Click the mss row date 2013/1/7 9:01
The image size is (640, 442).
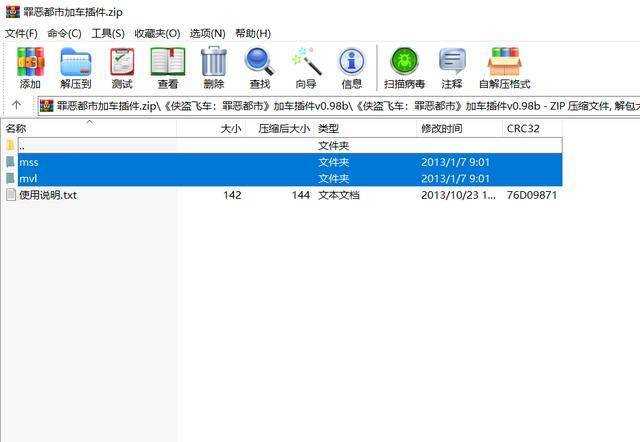[x=455, y=162]
